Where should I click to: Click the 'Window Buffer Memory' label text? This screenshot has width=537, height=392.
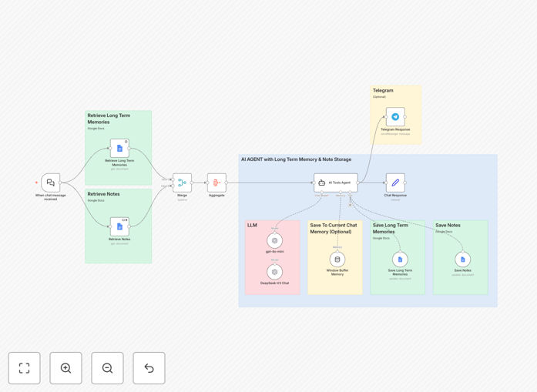337,272
